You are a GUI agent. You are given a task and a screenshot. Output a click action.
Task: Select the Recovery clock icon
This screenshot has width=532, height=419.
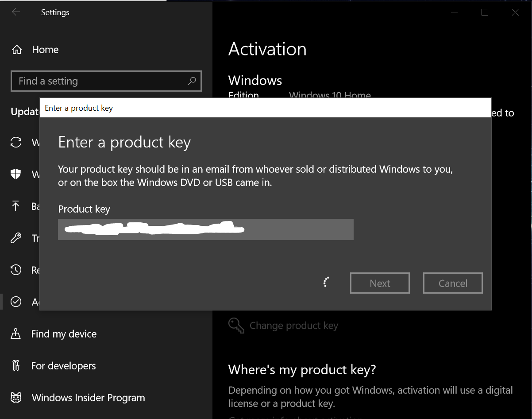[16, 270]
